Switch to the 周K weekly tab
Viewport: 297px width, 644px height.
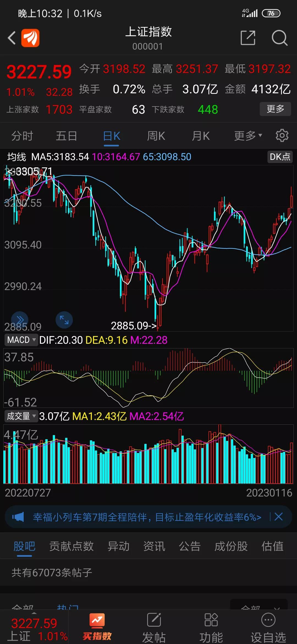[156, 136]
